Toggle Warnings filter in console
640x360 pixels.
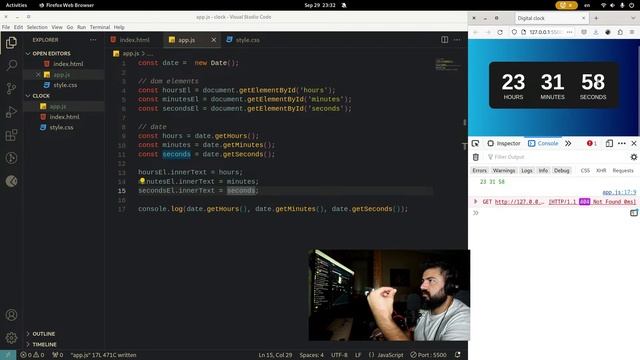[504, 171]
